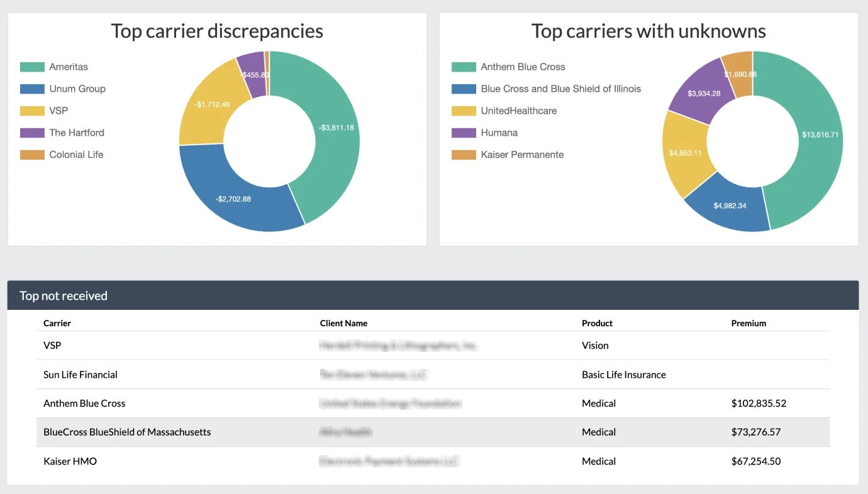Click the Anthem Blue Cross carrier table cell

tap(84, 403)
